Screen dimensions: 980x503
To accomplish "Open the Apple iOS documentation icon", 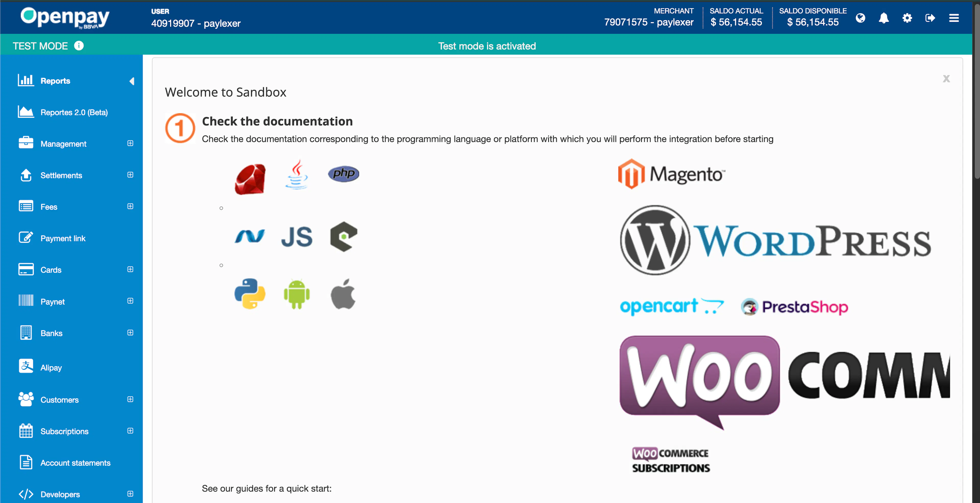I will [343, 294].
